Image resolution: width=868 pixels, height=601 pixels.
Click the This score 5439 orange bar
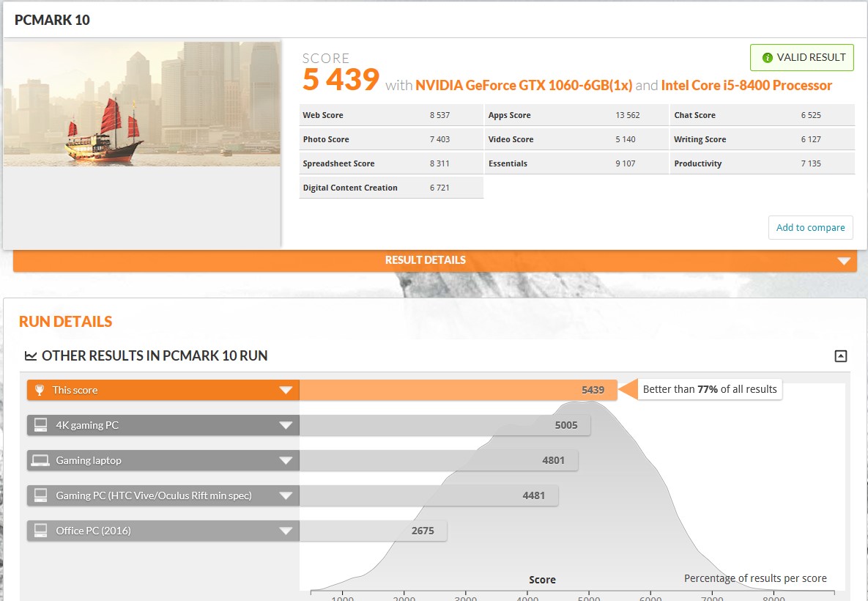coord(459,390)
